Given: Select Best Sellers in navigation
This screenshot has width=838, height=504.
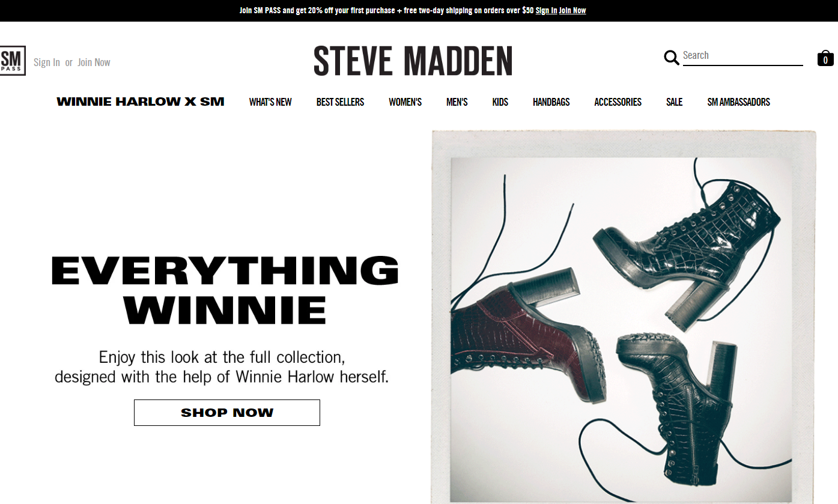Looking at the screenshot, I should tap(340, 102).
